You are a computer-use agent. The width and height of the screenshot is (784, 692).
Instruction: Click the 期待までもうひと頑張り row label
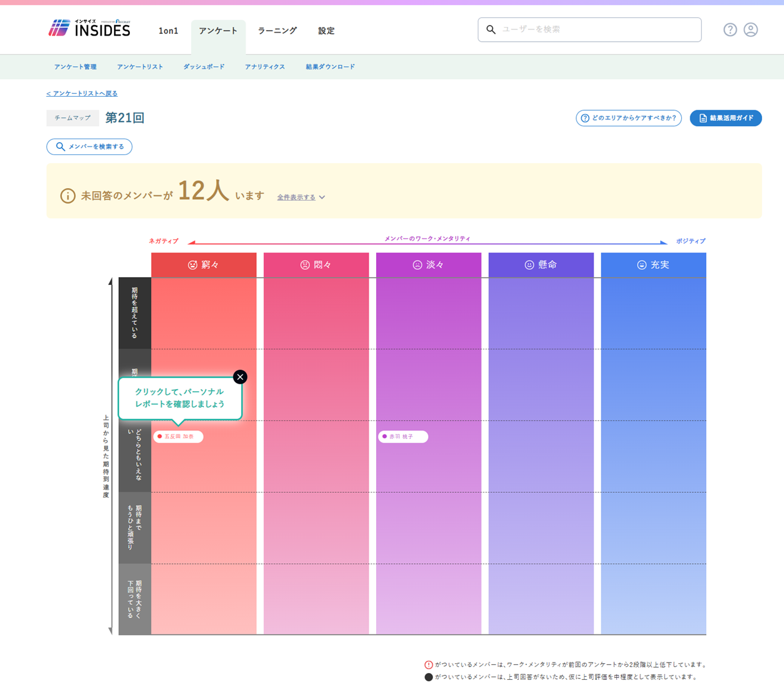(135, 528)
